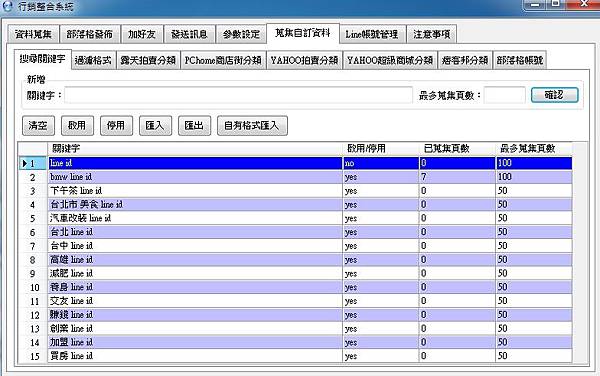
Task: Click the 關鍵字 input field
Action: 239,95
